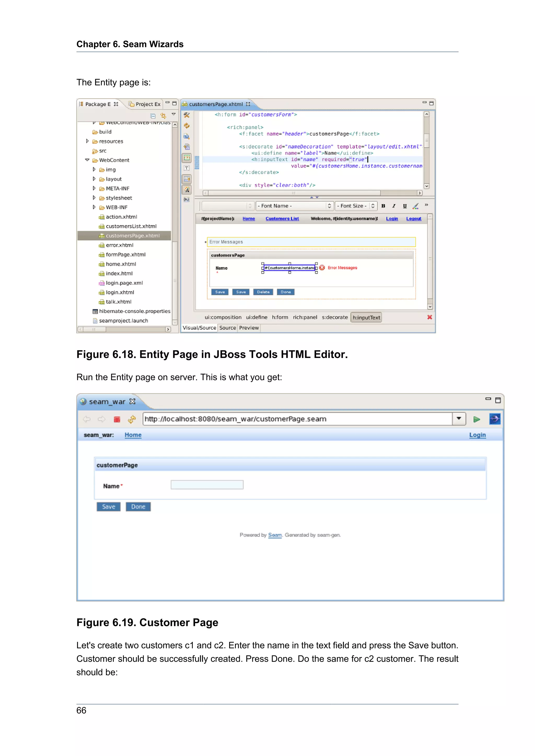
Task: Expand the META-INF folder
Action: point(94,188)
